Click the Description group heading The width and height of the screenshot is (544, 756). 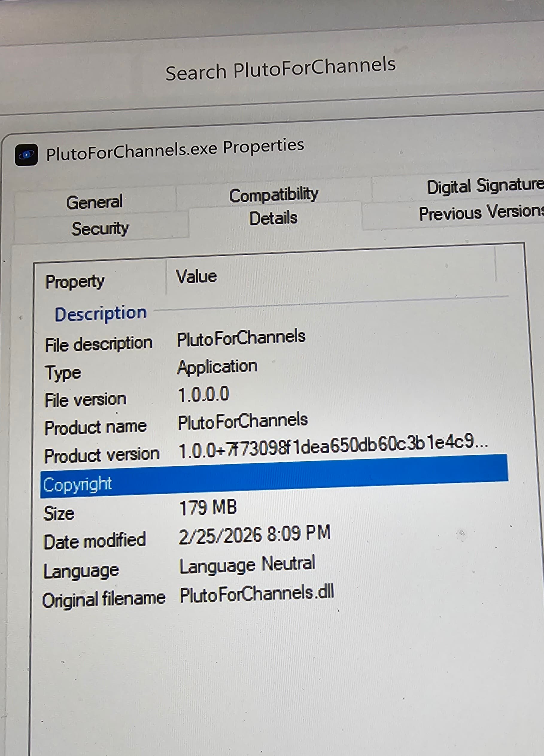coord(101,314)
